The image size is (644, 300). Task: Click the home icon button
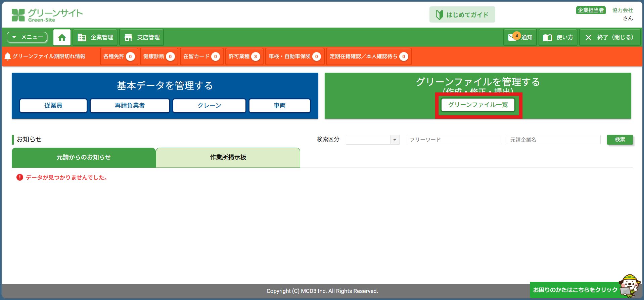[62, 37]
